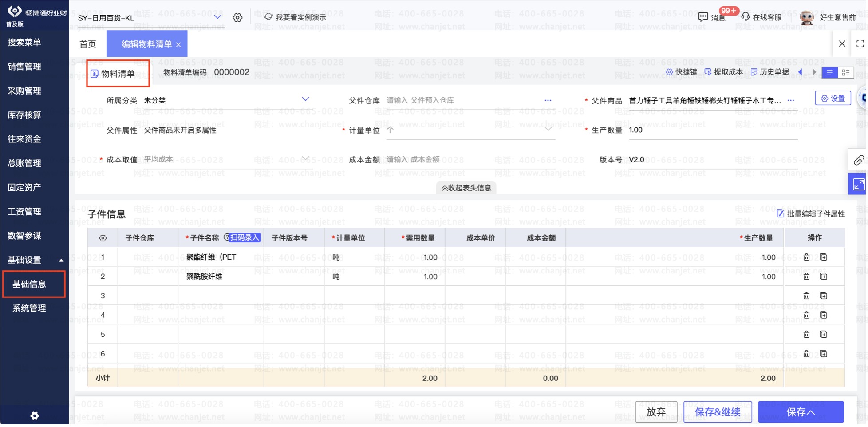Image resolution: width=868 pixels, height=427 pixels.
Task: Click 保存&继续 button
Action: pyautogui.click(x=718, y=412)
